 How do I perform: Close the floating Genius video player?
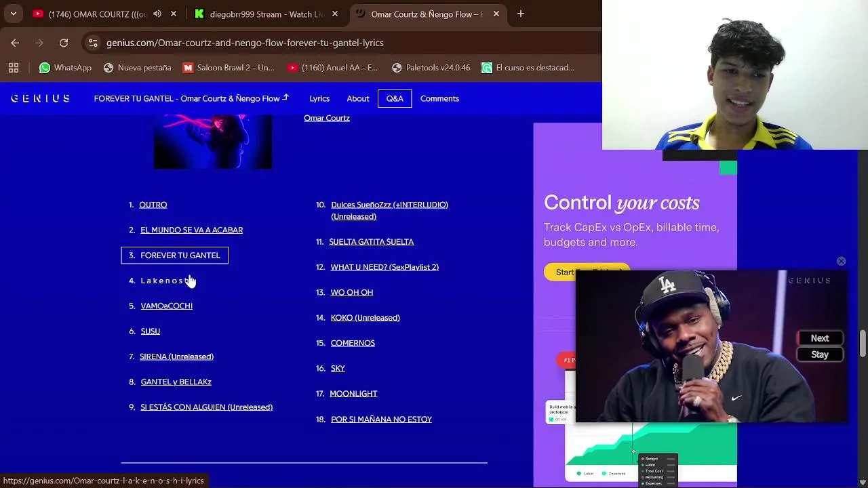click(841, 261)
